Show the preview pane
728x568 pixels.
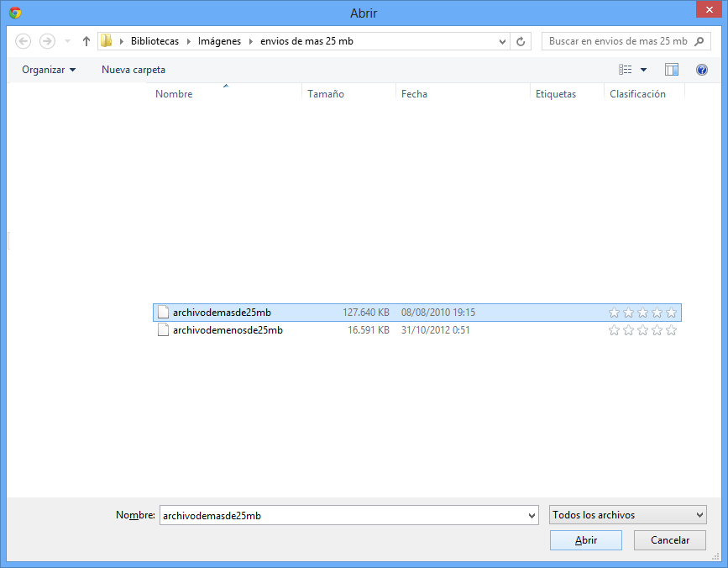(672, 70)
